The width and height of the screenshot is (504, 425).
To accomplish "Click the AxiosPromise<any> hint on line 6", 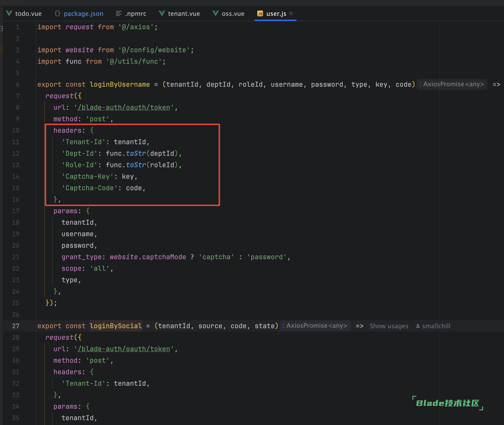I will 452,84.
